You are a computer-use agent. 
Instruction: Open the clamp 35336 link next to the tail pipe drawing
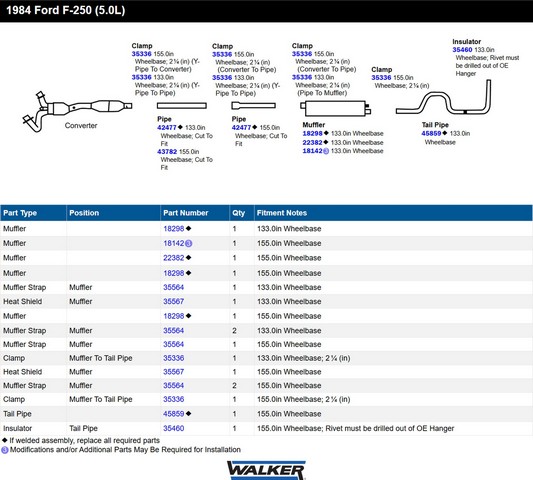pyautogui.click(x=381, y=78)
